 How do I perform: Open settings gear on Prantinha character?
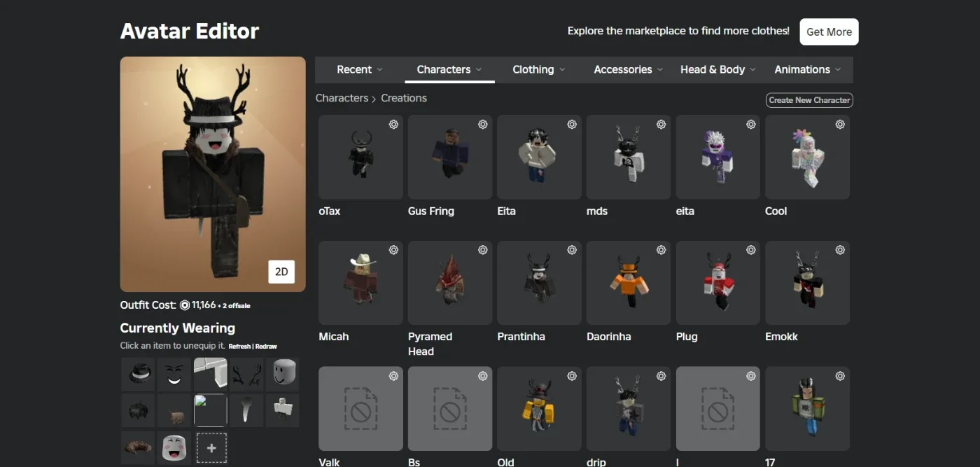(x=572, y=250)
